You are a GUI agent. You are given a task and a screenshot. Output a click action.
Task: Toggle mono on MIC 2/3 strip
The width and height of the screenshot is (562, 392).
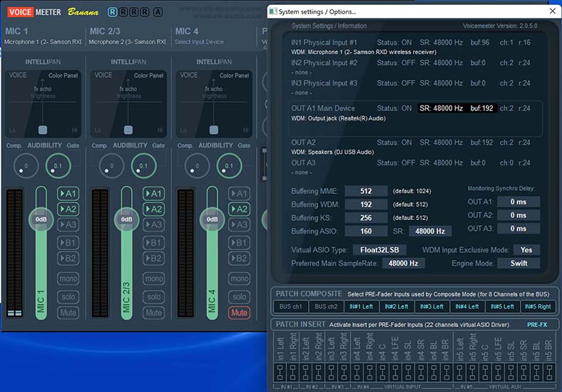coord(154,279)
